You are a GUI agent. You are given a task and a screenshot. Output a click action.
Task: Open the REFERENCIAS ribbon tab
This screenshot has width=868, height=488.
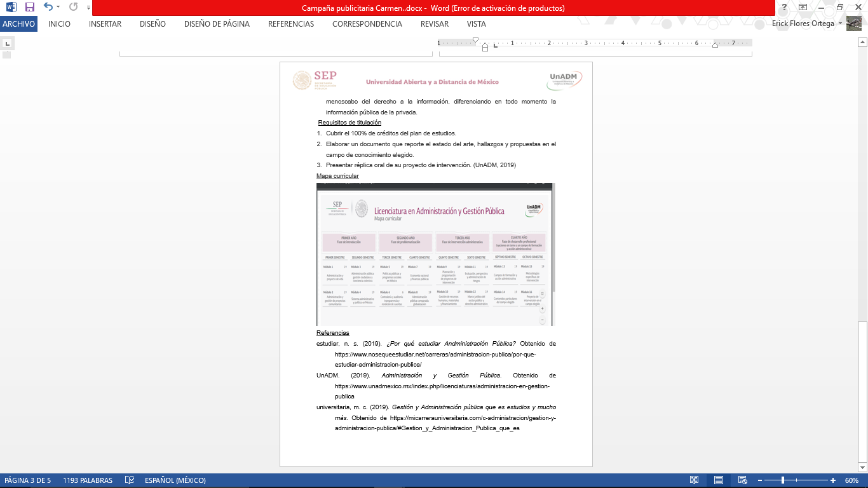pos(290,24)
